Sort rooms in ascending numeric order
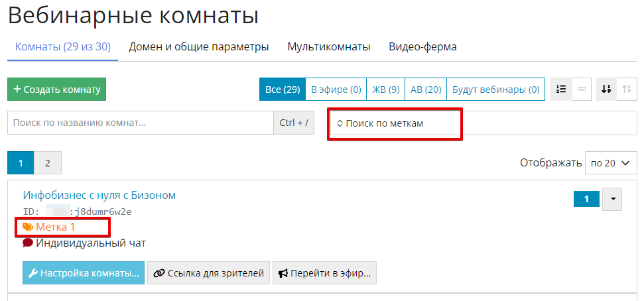Viewport: 644px width, 301px height. (x=626, y=90)
